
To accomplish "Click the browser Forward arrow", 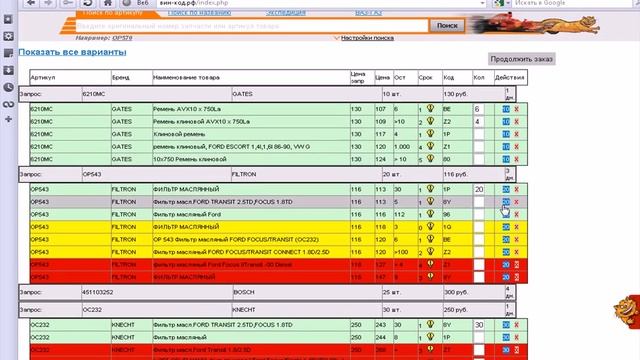I will (48, 3).
